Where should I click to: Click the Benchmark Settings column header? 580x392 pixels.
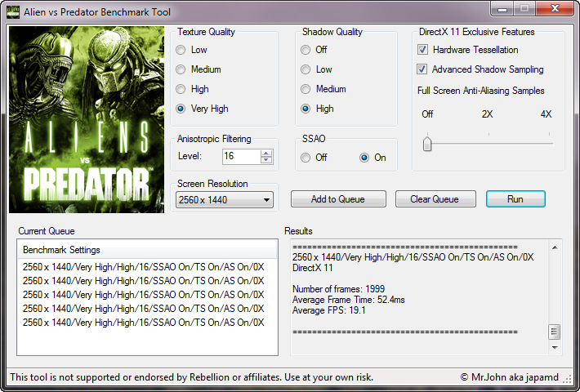pos(147,250)
